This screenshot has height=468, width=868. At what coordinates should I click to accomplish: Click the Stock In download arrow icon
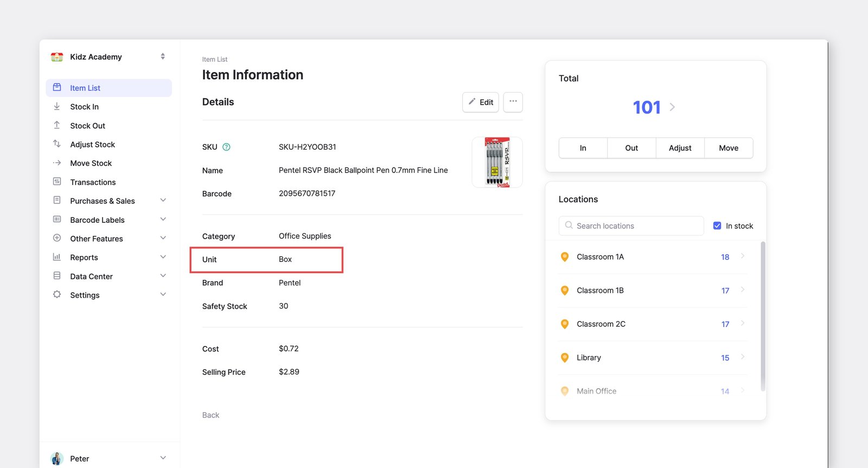tap(57, 107)
